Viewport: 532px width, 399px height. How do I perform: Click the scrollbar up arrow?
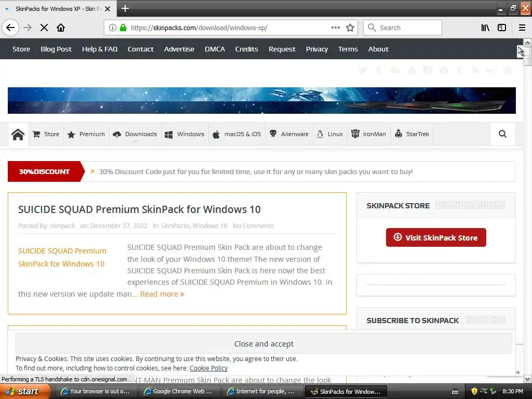click(527, 43)
